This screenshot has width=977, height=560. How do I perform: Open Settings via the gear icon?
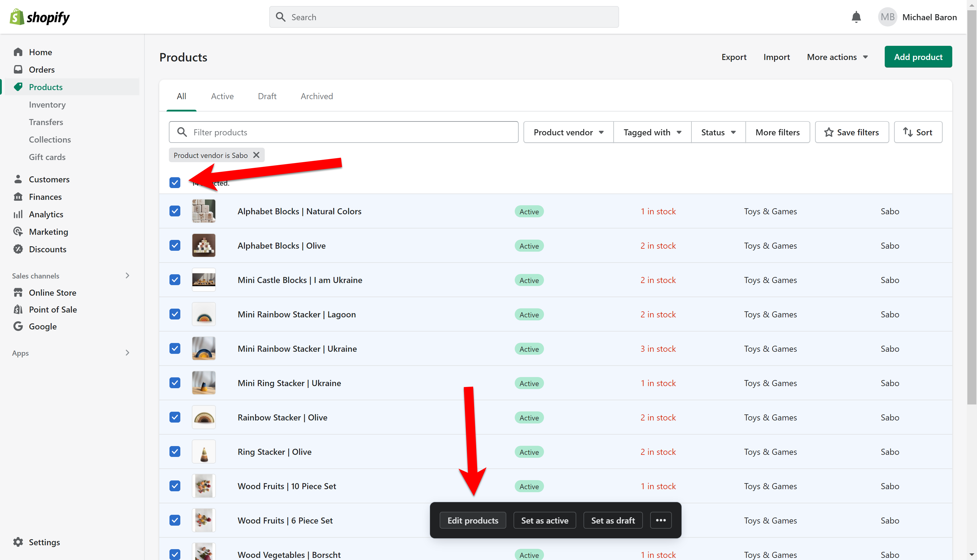coord(18,542)
